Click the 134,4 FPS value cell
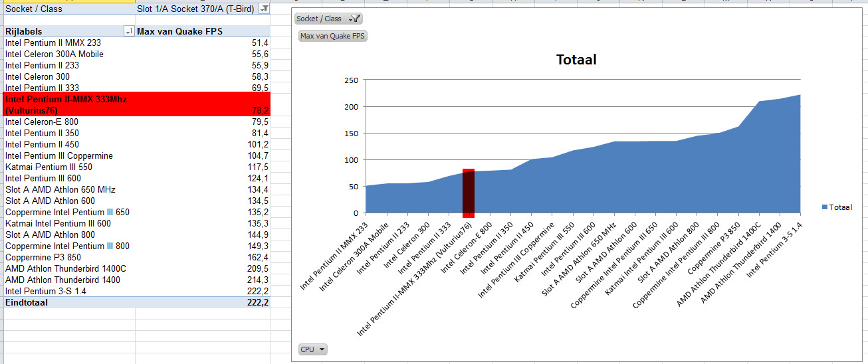Screen dimensions: 868x364 202,189
